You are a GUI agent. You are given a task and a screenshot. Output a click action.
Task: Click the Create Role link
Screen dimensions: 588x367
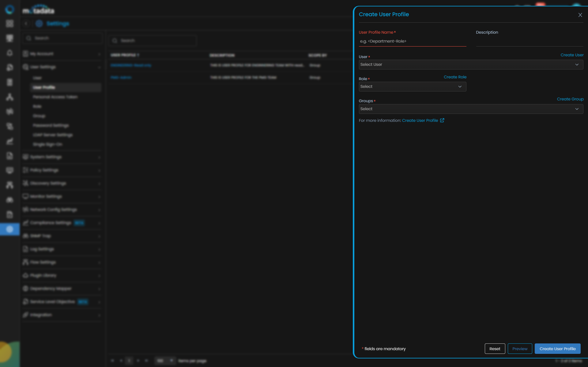[x=455, y=77]
